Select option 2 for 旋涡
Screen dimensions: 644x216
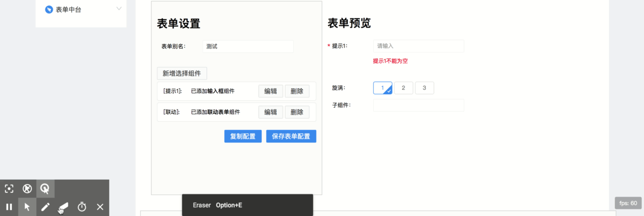[x=404, y=88]
